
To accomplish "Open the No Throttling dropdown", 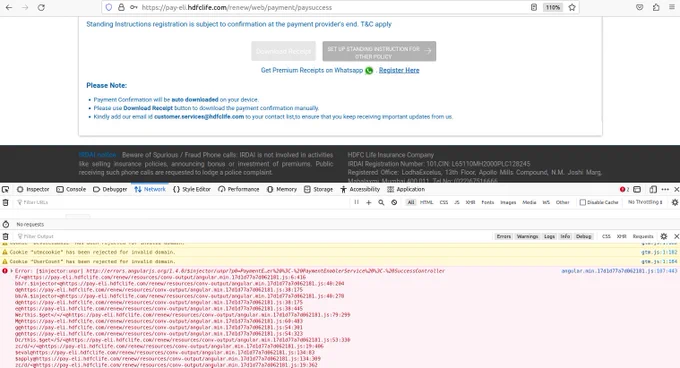I will pos(645,202).
